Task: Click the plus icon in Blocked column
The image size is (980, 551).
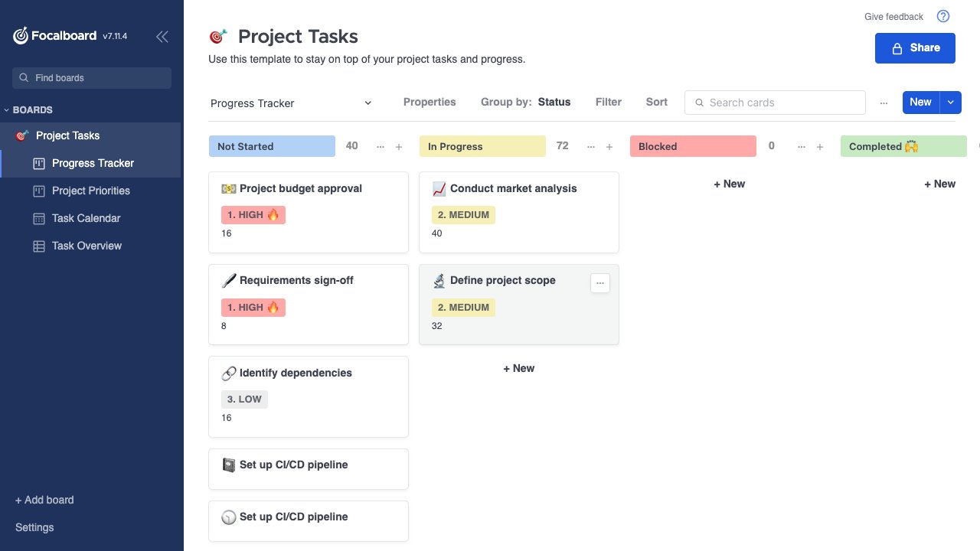Action: pyautogui.click(x=820, y=147)
